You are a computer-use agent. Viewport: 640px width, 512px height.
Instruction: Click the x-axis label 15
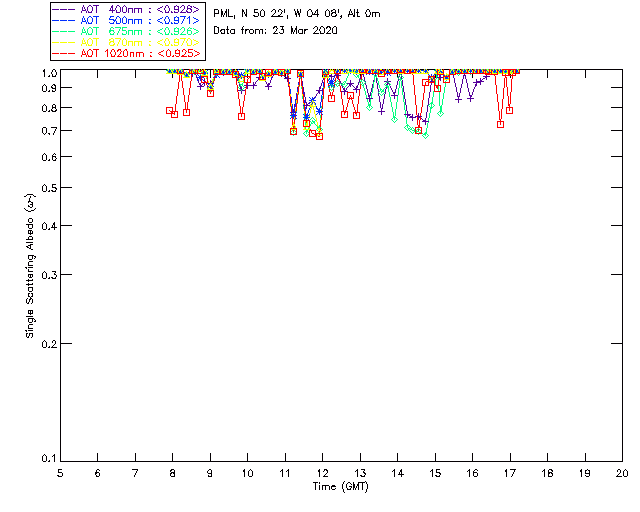click(x=435, y=473)
